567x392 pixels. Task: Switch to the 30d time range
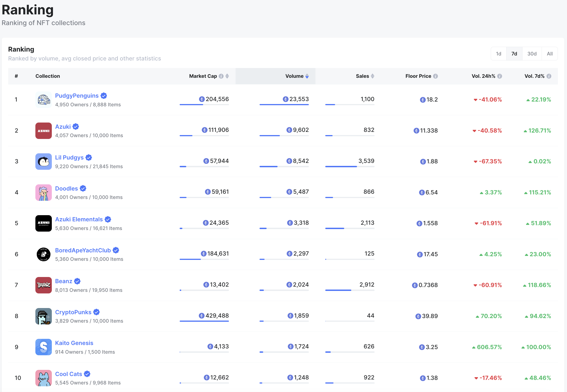[532, 54]
